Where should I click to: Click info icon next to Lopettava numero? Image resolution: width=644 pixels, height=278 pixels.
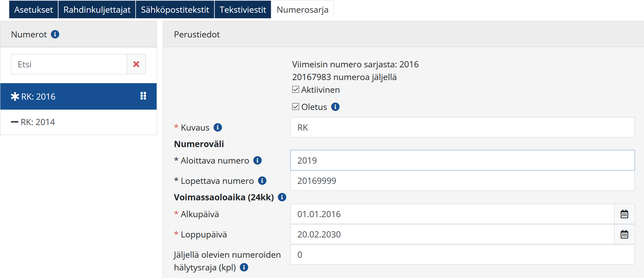click(262, 181)
